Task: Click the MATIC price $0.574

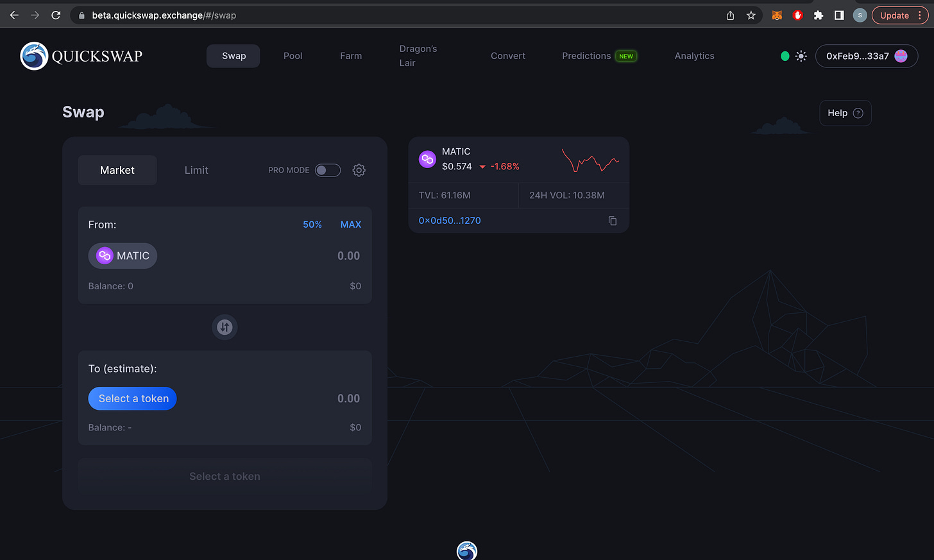Action: (x=457, y=166)
